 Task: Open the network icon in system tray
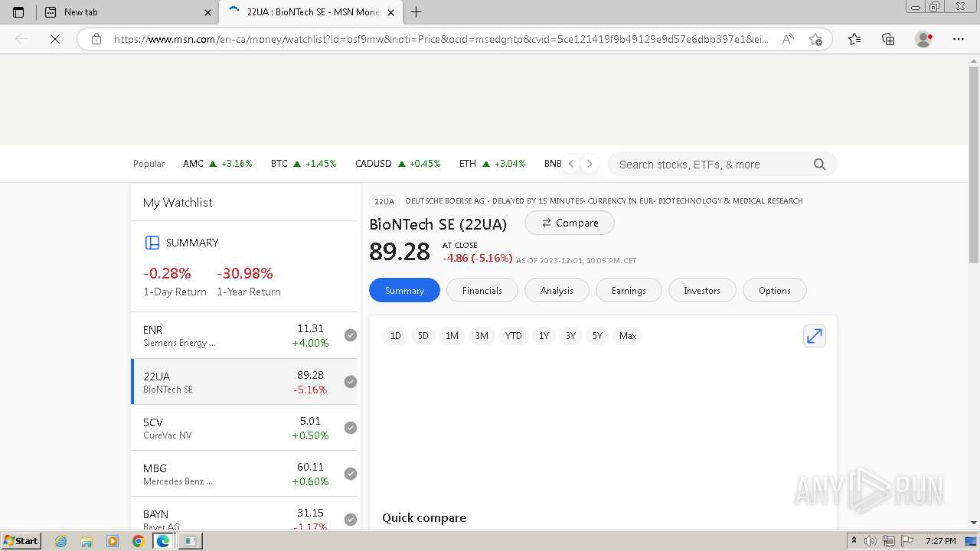(889, 541)
